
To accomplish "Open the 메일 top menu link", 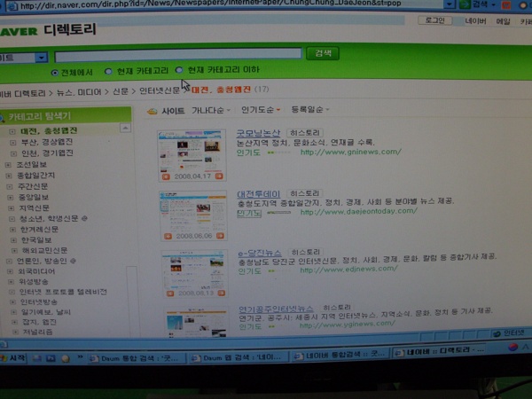I will [x=503, y=21].
